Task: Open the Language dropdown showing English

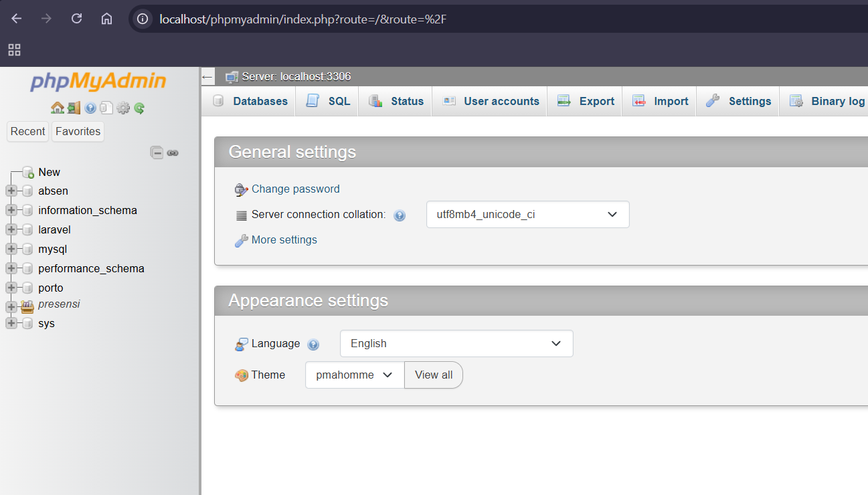Action: coord(456,343)
